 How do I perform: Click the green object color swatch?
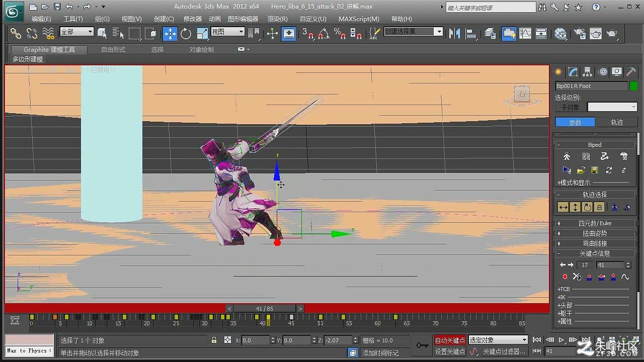[x=633, y=86]
